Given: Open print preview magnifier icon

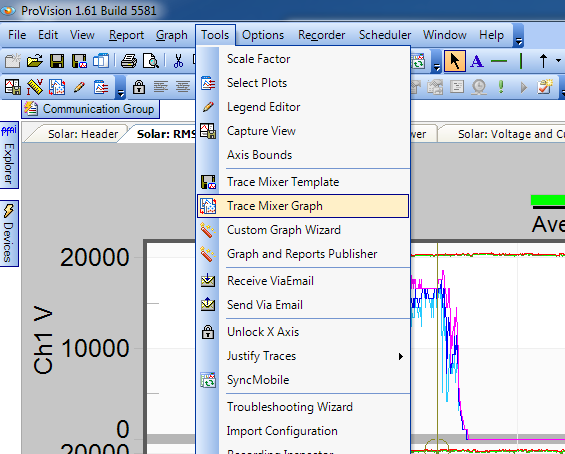Looking at the screenshot, I should pos(151,61).
